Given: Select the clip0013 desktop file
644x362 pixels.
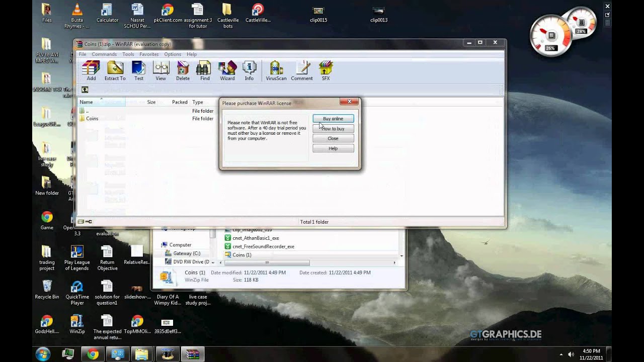Looking at the screenshot, I should point(379,15).
